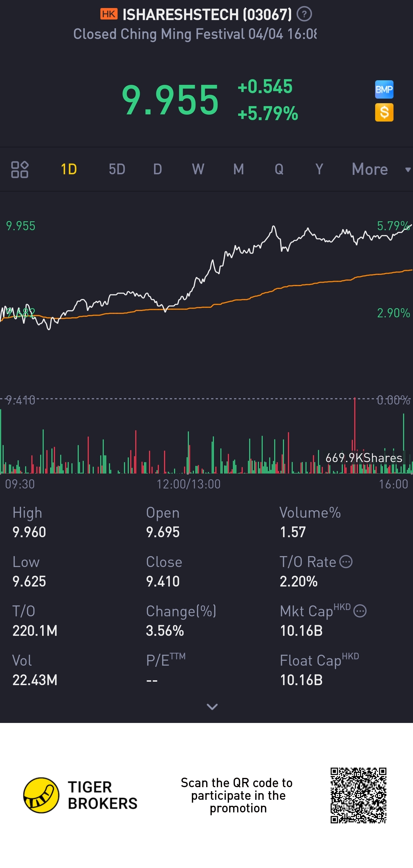The height and width of the screenshot is (868, 413).
Task: Switch to the weekly W chart tab
Action: (x=198, y=169)
